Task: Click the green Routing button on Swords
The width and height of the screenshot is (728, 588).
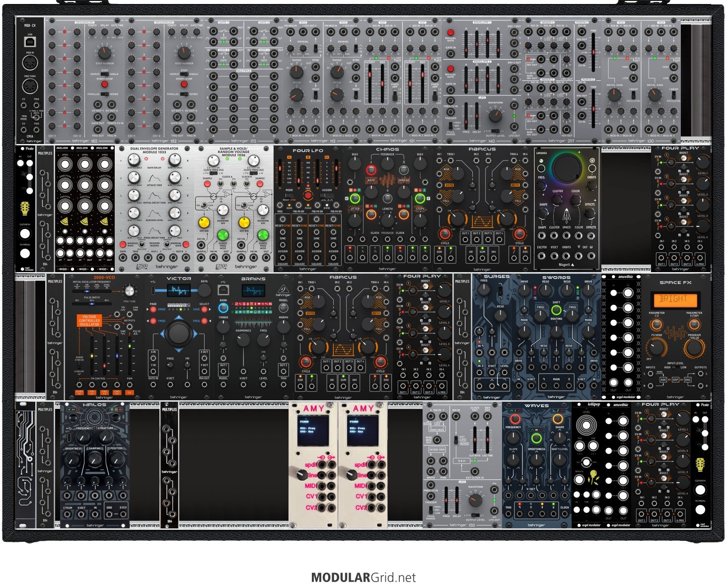Action: 556,310
